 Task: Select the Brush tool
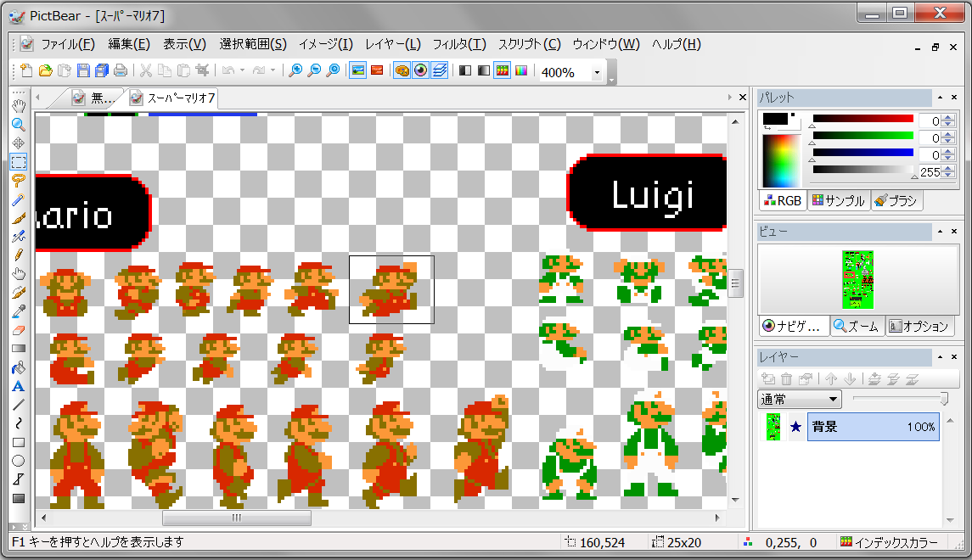[x=19, y=218]
